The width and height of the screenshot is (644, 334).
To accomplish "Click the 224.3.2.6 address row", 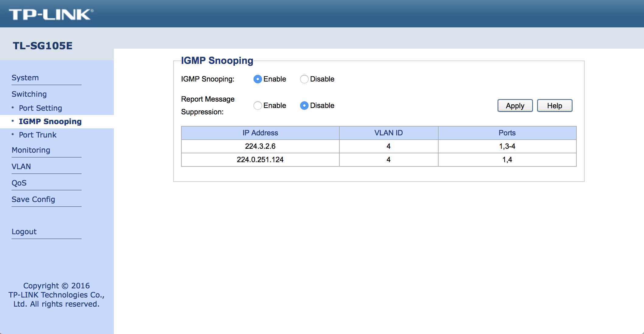I will (260, 146).
